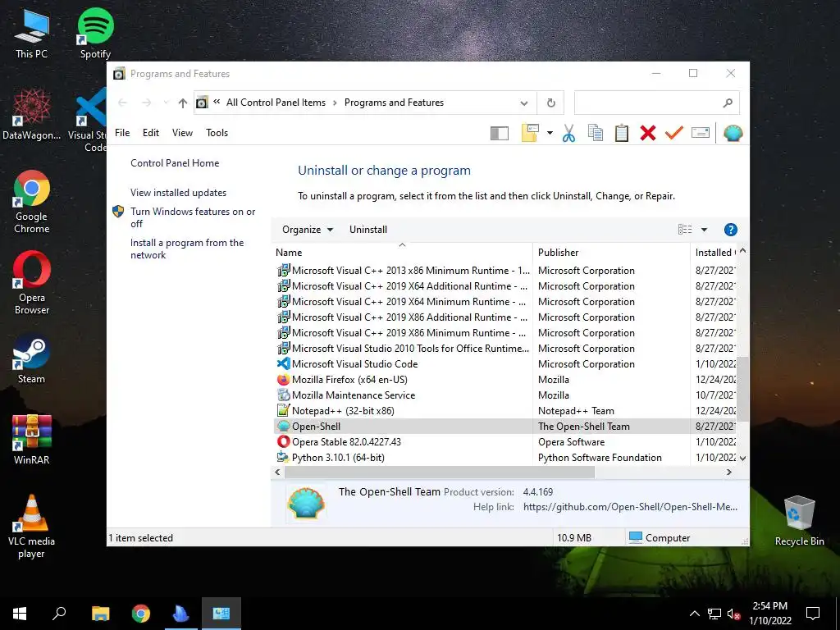
Task: Click the Spotify desktop icon
Action: click(x=95, y=33)
